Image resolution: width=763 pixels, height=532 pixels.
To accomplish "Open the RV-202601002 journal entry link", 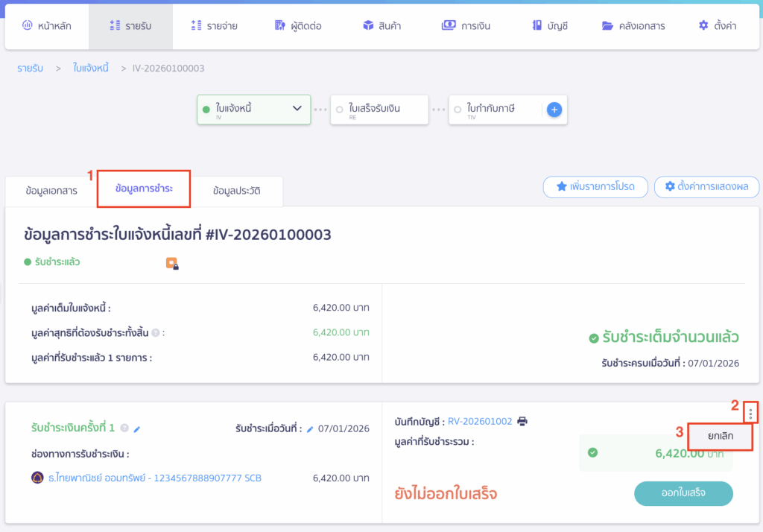I will tap(480, 421).
